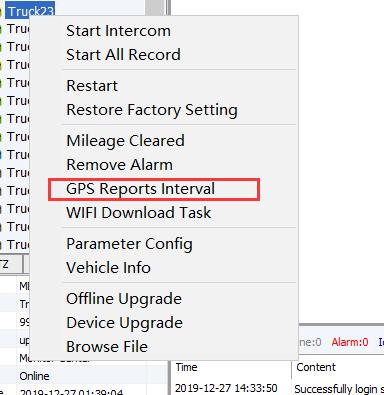Click the Alarm:0 status counter

point(350,342)
